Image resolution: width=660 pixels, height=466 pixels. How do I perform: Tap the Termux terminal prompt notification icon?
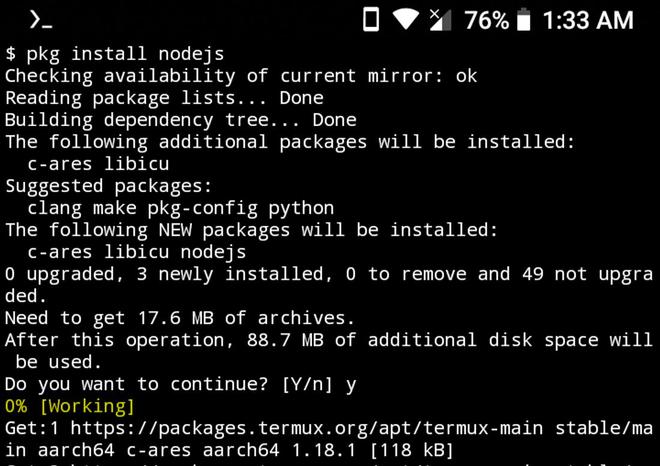41,20
